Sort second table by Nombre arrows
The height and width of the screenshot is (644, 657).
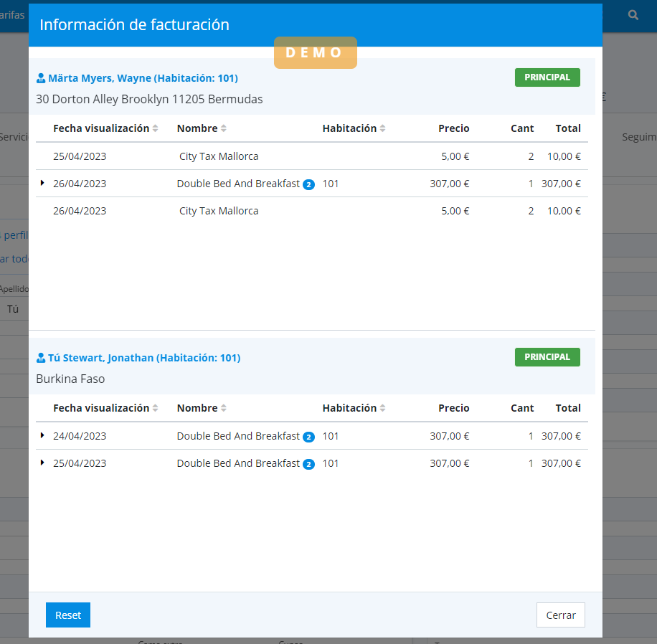[223, 408]
